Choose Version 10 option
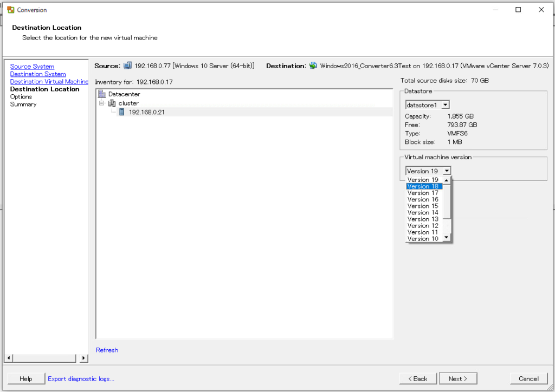Image resolution: width=555 pixels, height=392 pixels. pyautogui.click(x=424, y=239)
